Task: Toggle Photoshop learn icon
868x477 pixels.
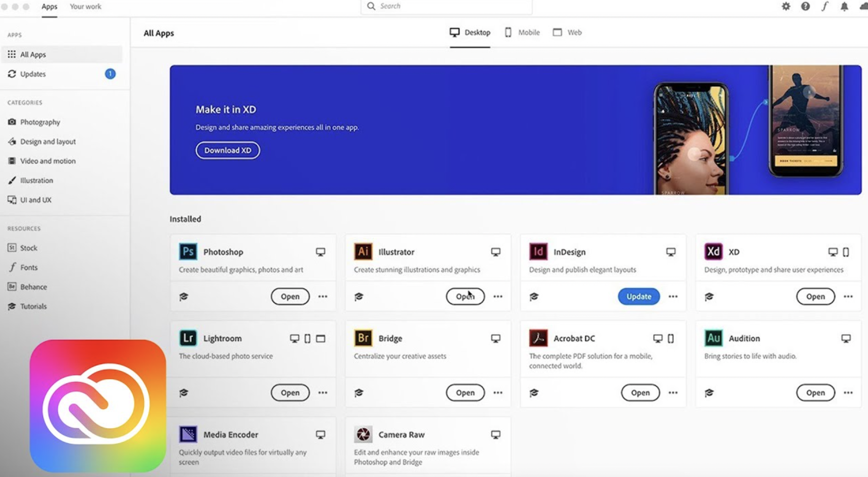Action: pos(184,296)
